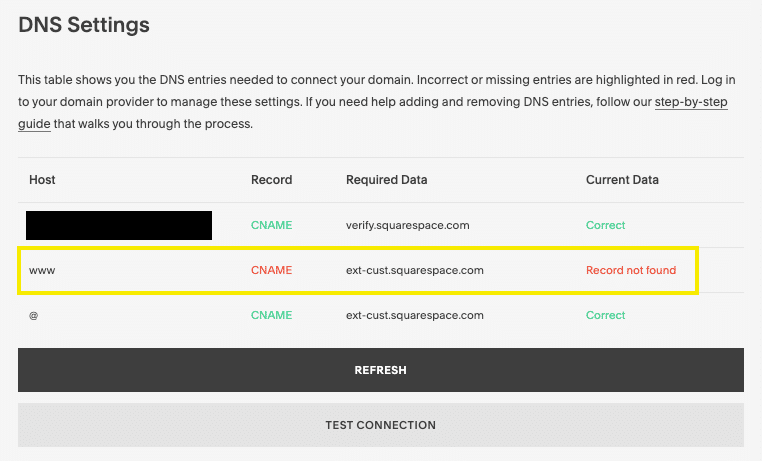Select ext-cust.squarespace.com in @ row

[x=415, y=315]
